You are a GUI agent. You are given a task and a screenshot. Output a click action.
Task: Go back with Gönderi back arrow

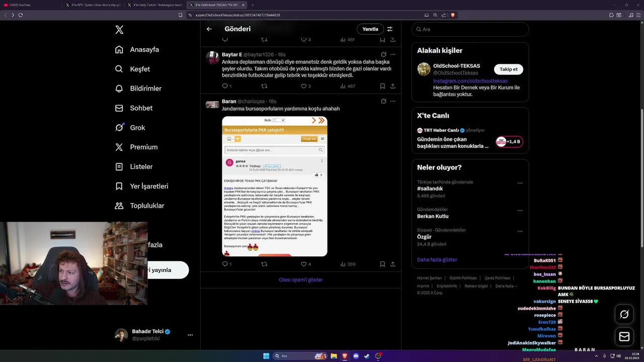(209, 29)
